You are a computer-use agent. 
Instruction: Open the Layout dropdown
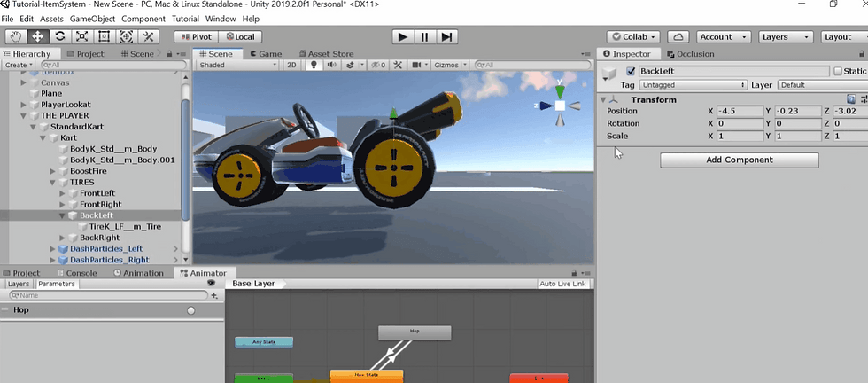pos(844,37)
